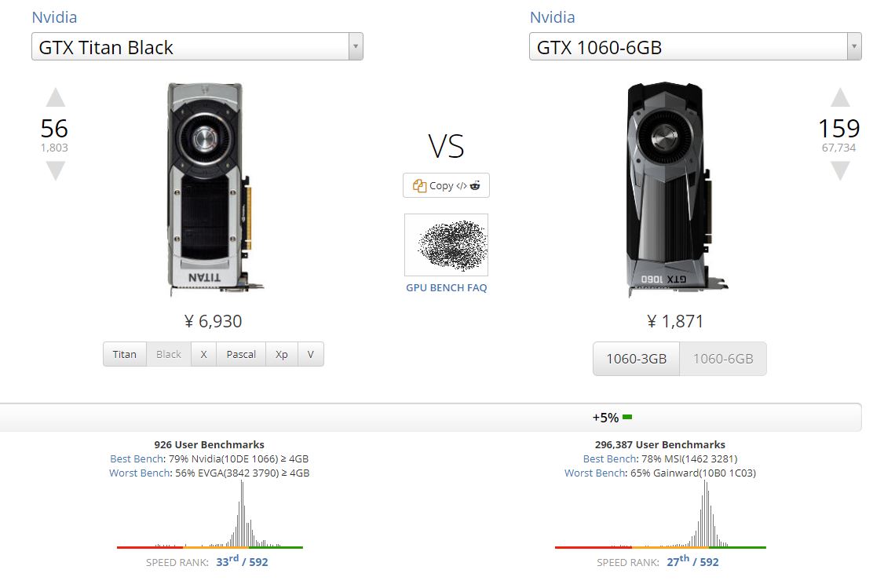873x588 pixels.
Task: Click the Copy comparison button
Action: click(x=446, y=185)
